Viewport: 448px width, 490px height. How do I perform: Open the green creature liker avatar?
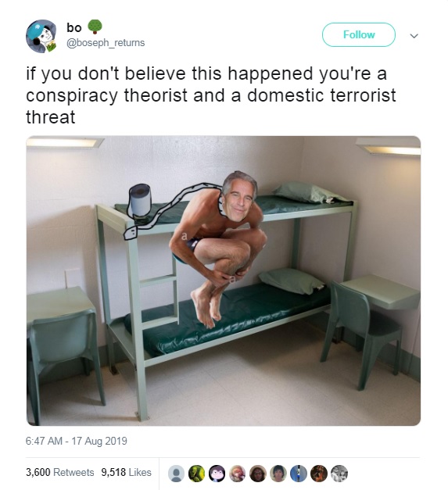[x=197, y=474]
